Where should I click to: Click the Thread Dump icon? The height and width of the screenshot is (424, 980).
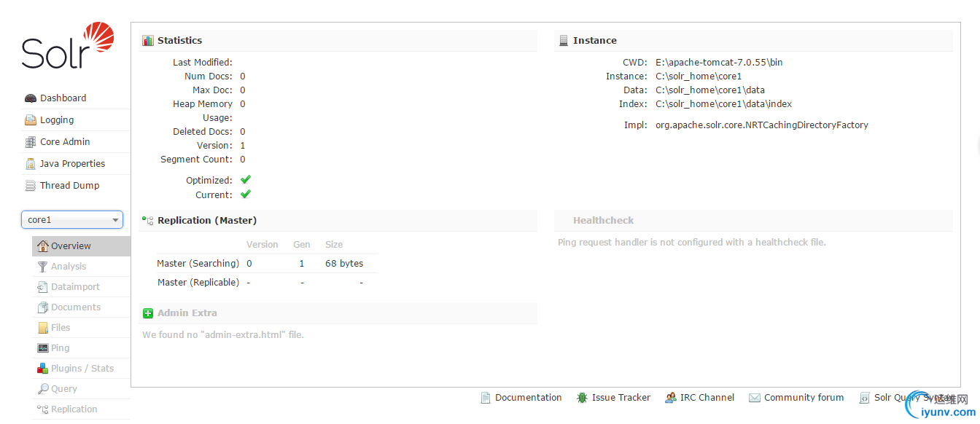pyautogui.click(x=31, y=186)
